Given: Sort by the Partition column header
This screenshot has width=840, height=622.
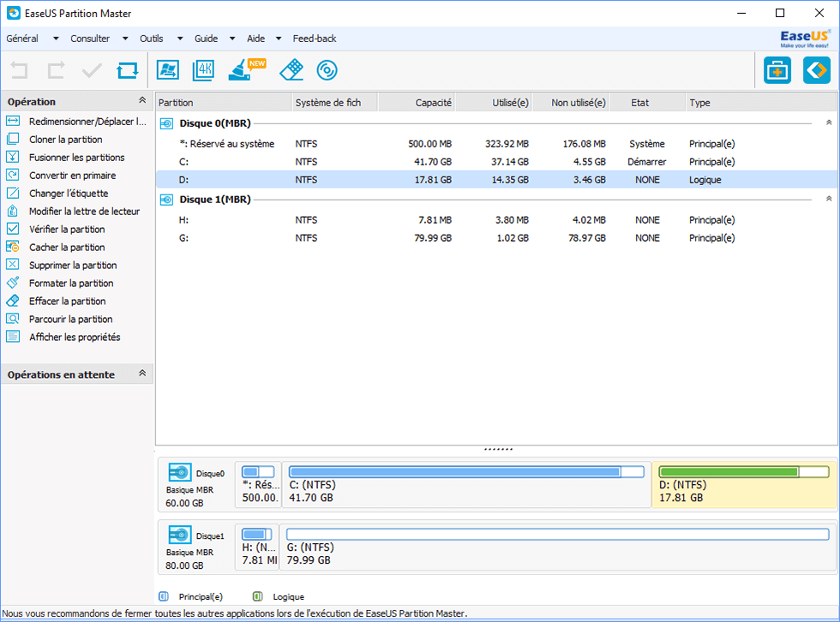Looking at the screenshot, I should coord(224,102).
